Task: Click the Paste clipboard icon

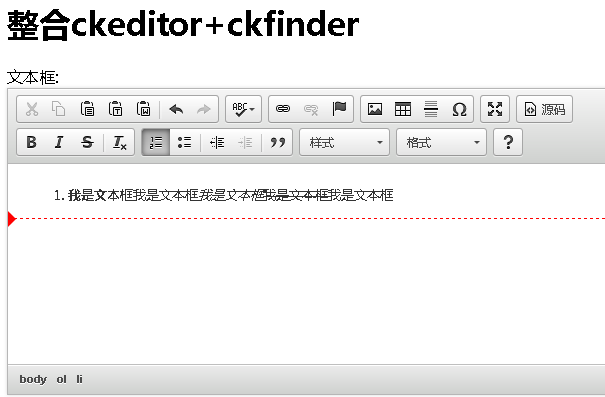Action: click(87, 109)
